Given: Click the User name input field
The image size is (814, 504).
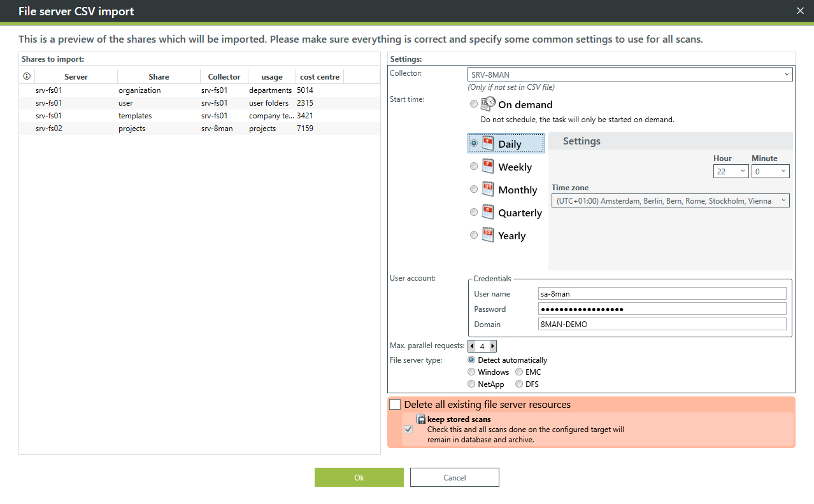Looking at the screenshot, I should pyautogui.click(x=662, y=293).
